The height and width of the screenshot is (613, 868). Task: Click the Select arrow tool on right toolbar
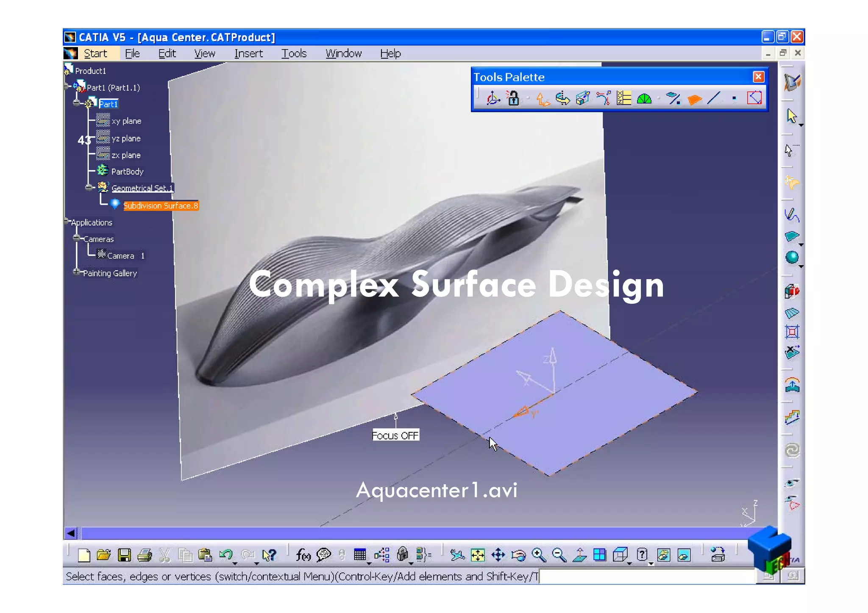tap(791, 116)
